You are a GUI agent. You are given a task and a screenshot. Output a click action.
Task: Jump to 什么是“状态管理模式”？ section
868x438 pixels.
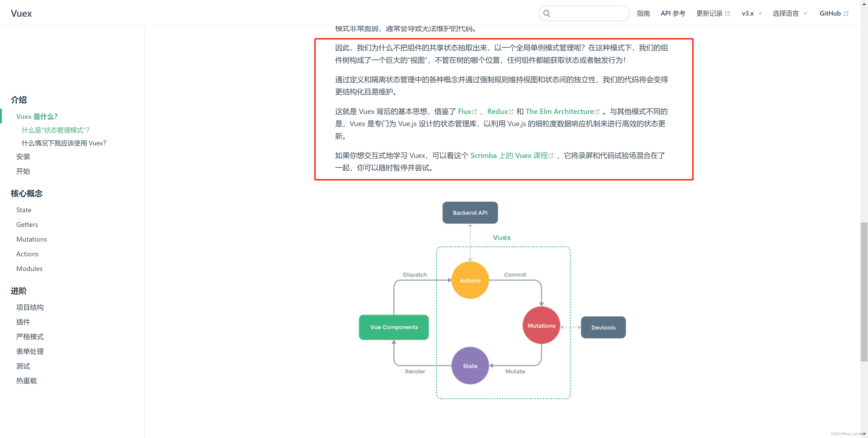[x=56, y=130]
